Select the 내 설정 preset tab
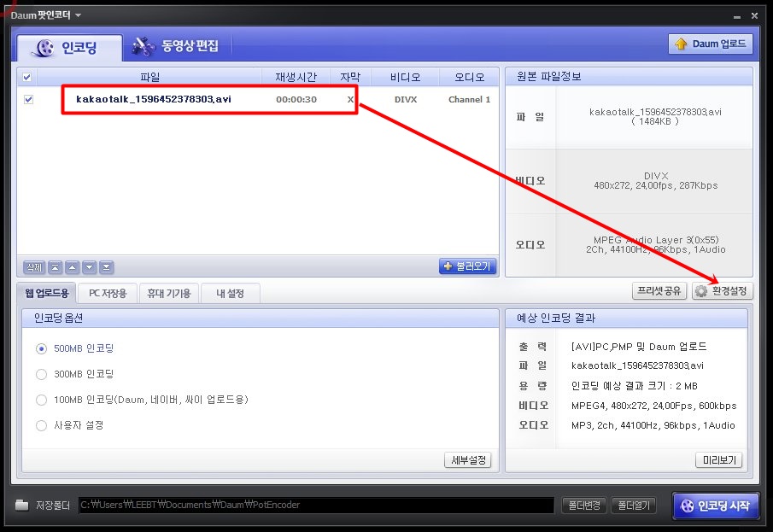The width and height of the screenshot is (773, 532). [230, 294]
